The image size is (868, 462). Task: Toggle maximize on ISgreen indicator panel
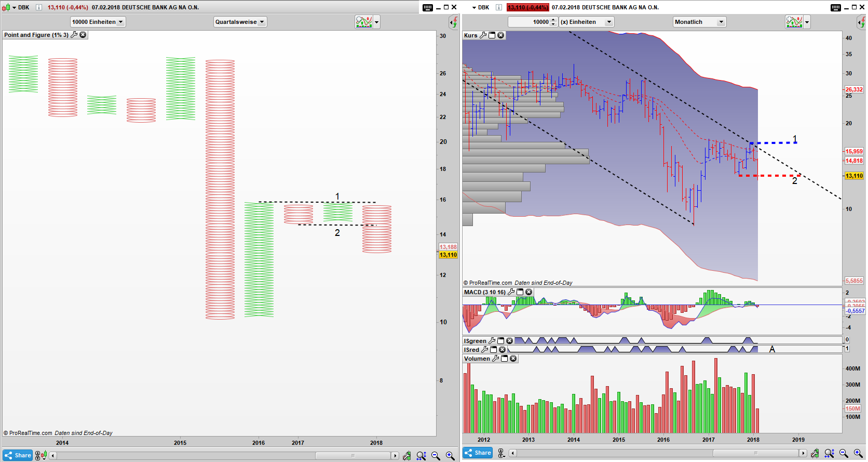coord(501,341)
